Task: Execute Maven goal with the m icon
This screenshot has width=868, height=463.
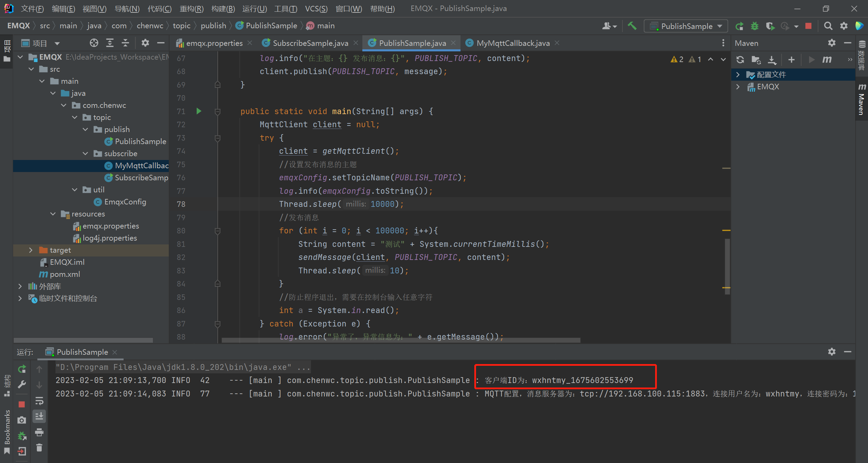Action: pos(827,60)
